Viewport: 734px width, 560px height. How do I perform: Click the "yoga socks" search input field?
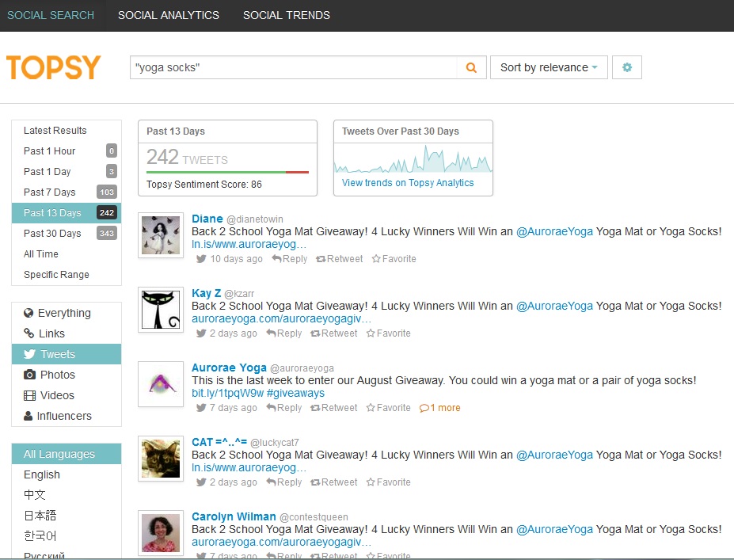pyautogui.click(x=294, y=67)
